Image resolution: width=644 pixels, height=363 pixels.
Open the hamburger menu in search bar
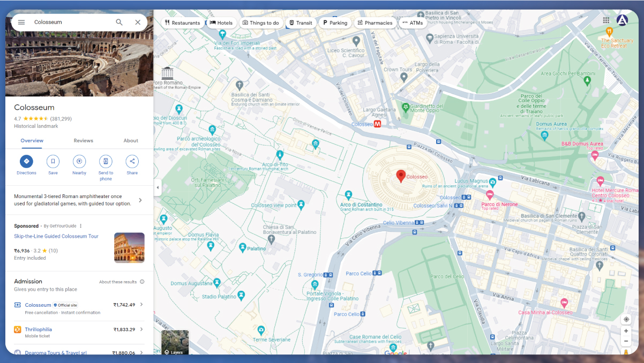[21, 22]
